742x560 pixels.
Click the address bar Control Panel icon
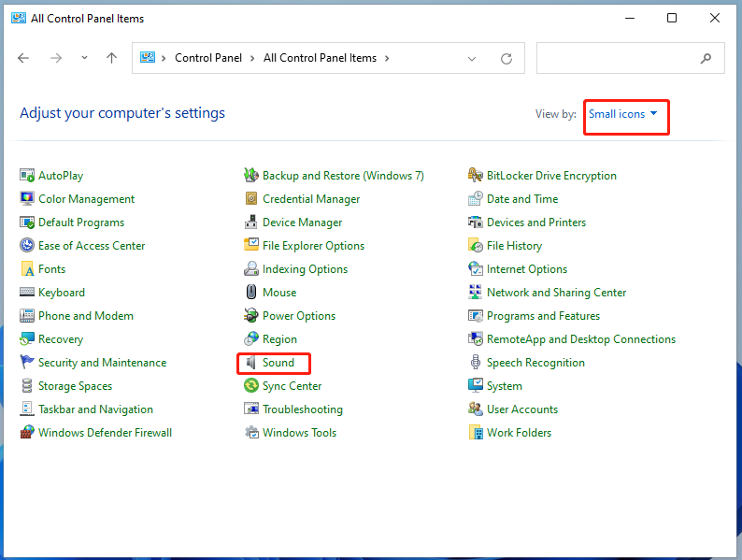[x=148, y=58]
